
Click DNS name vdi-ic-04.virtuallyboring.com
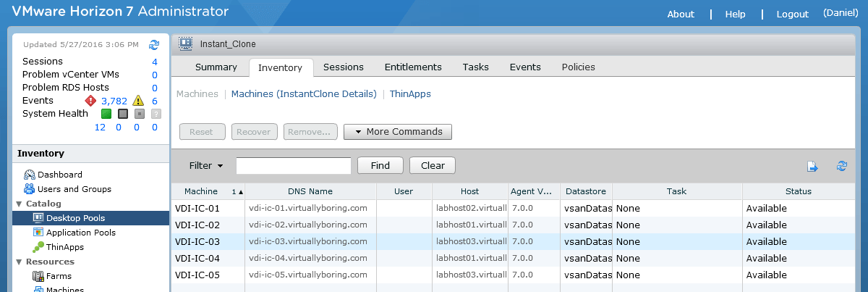[308, 258]
